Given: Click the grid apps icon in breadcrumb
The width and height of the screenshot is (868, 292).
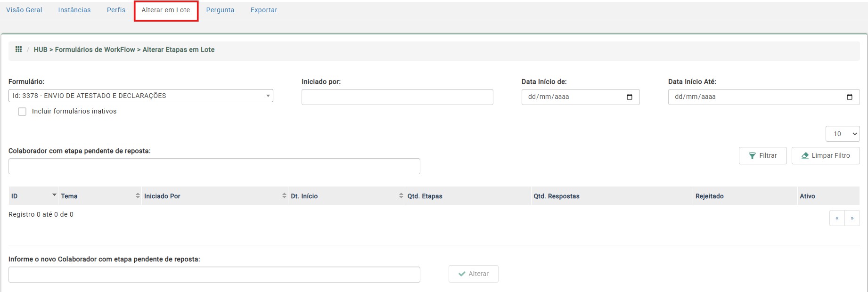Looking at the screenshot, I should [19, 49].
